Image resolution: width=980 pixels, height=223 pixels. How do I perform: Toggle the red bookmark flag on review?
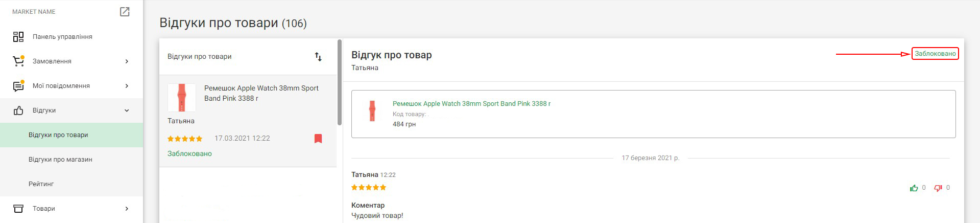[318, 139]
